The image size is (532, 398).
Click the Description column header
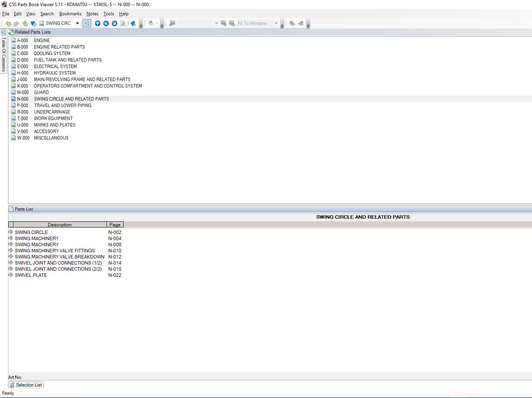point(60,225)
